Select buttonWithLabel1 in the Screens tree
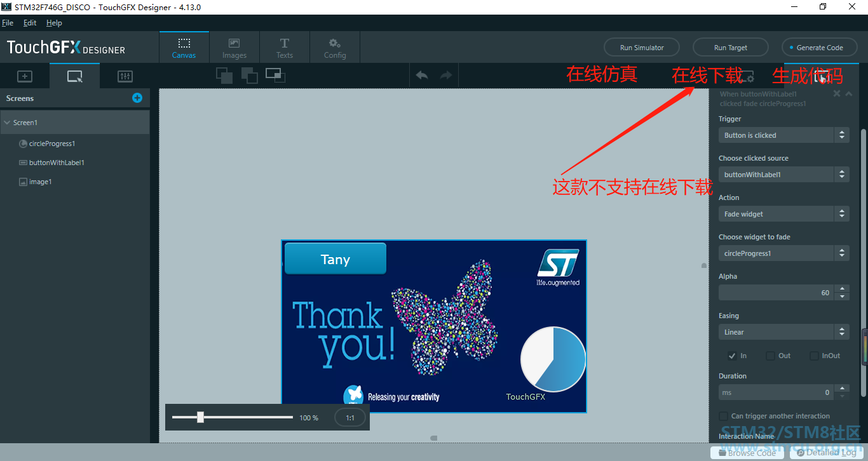The image size is (868, 461). click(x=57, y=163)
